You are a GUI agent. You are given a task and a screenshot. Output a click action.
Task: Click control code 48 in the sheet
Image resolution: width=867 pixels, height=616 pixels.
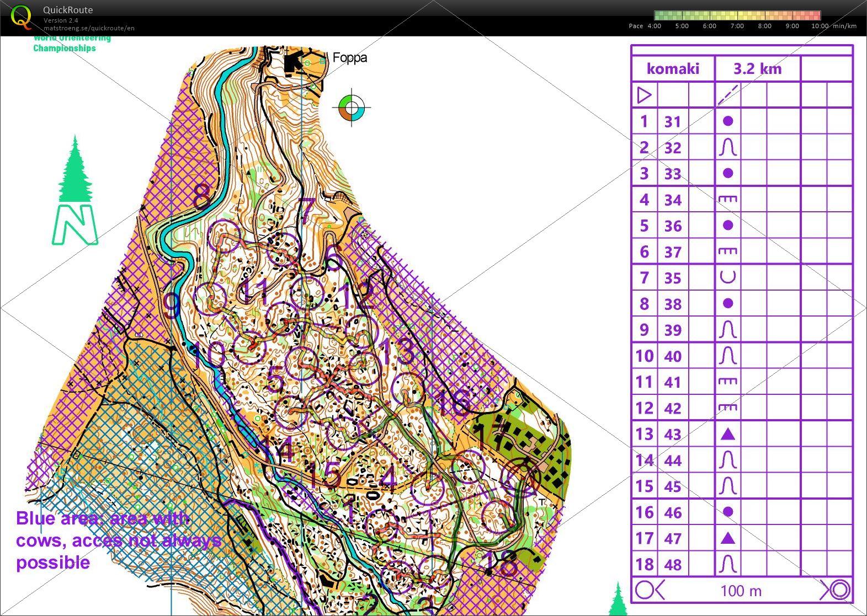[x=673, y=565]
